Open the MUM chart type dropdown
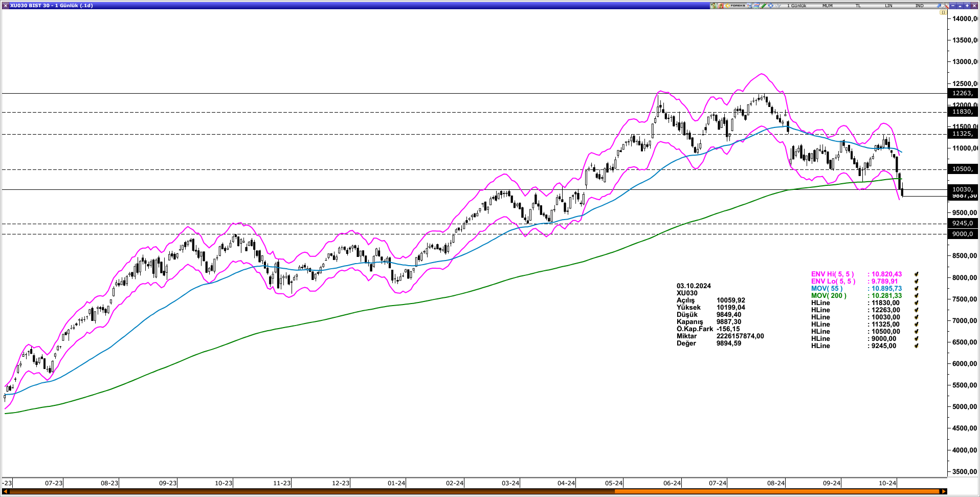The image size is (980, 497). pyautogui.click(x=828, y=6)
